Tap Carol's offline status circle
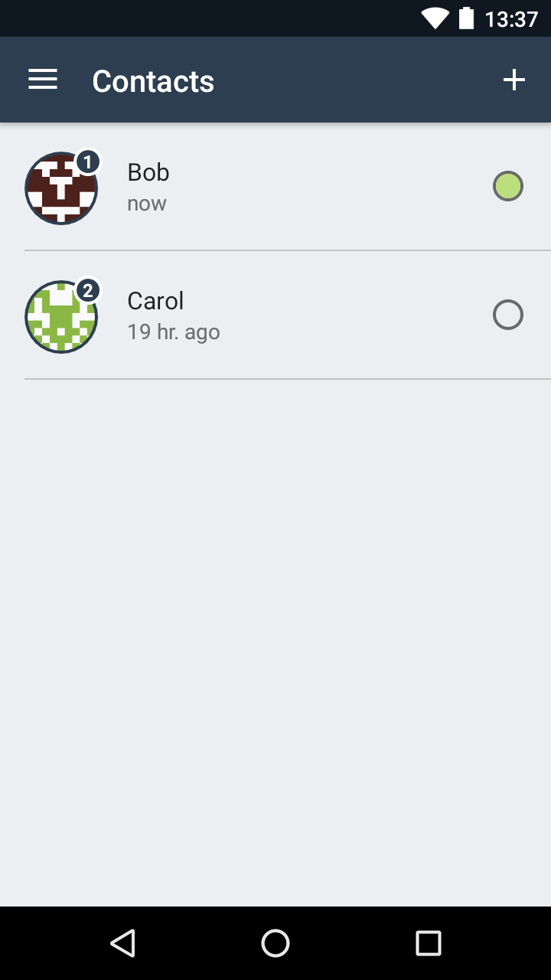This screenshot has width=551, height=980. pos(508,315)
